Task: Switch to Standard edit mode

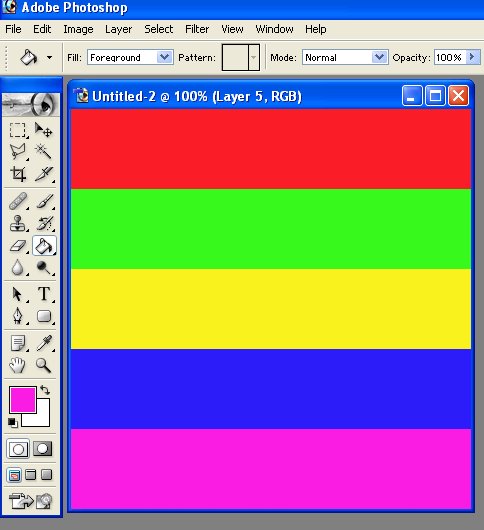Action: pos(18,449)
